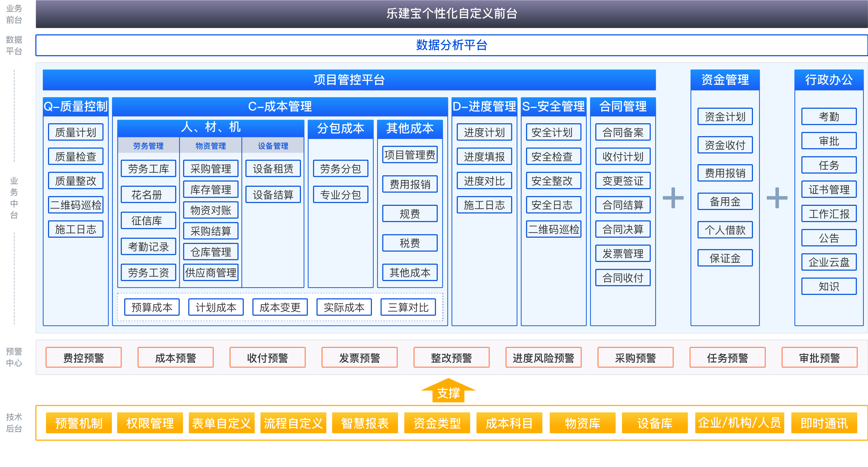
Task: Click the 备用金 box
Action: coord(725,202)
